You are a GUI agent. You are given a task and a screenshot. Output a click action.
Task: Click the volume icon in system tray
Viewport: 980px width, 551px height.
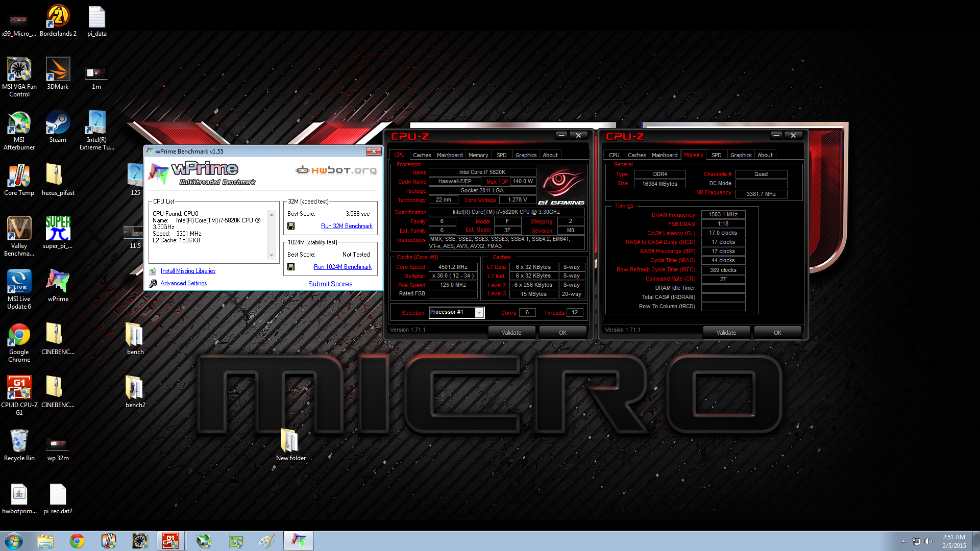[928, 541]
